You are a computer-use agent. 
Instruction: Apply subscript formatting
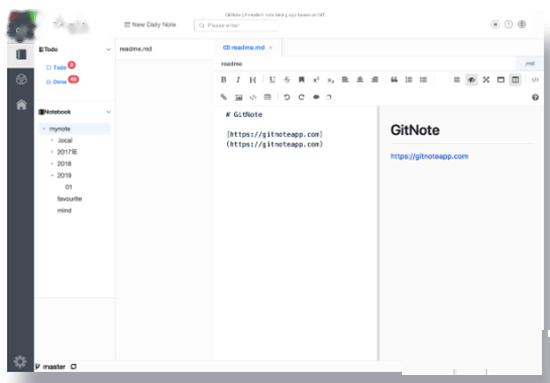331,80
